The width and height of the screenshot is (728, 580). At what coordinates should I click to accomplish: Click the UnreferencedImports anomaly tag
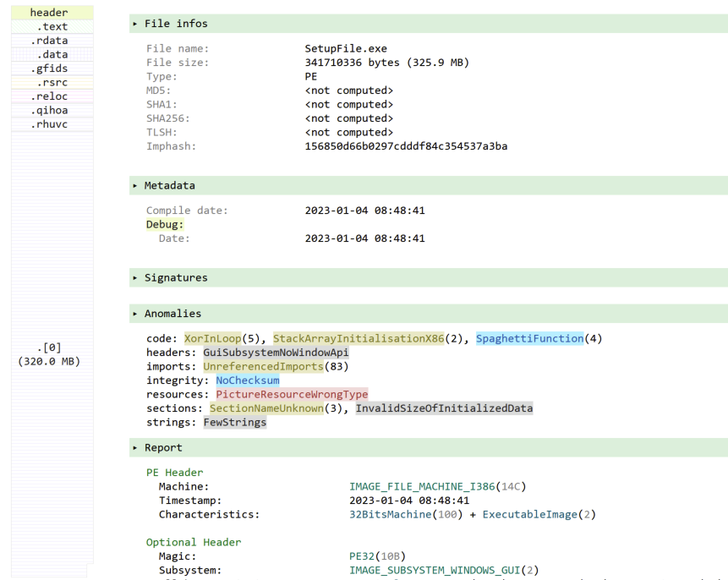263,366
